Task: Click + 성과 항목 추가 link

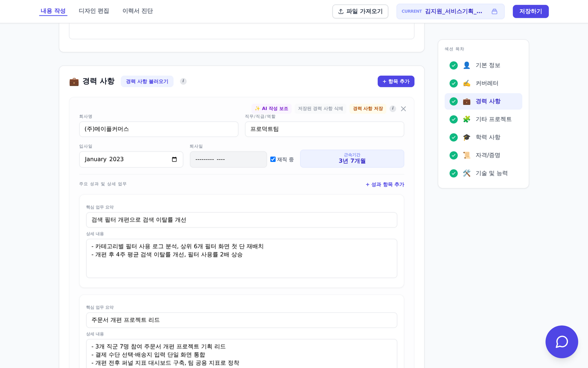Action: tap(385, 184)
